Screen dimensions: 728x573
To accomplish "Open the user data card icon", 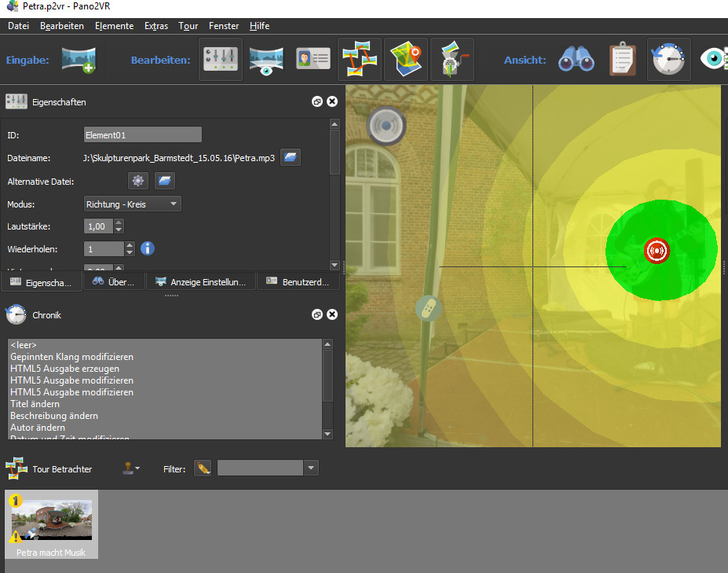I will [x=313, y=60].
